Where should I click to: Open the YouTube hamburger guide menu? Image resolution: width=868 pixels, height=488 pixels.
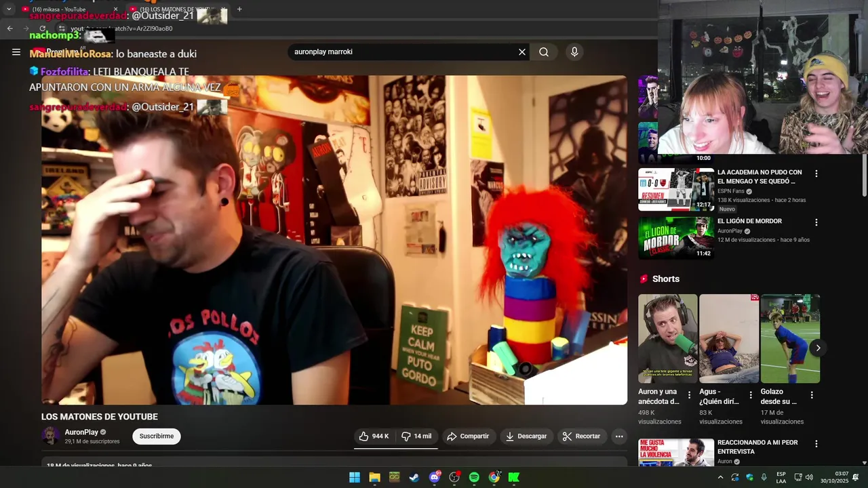[x=16, y=52]
